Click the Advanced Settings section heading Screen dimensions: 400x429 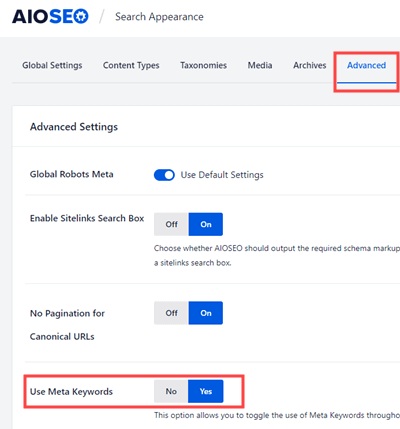click(74, 127)
